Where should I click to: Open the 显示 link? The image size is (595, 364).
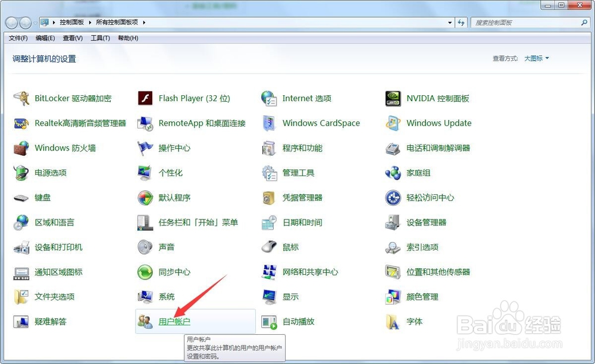[x=291, y=297]
